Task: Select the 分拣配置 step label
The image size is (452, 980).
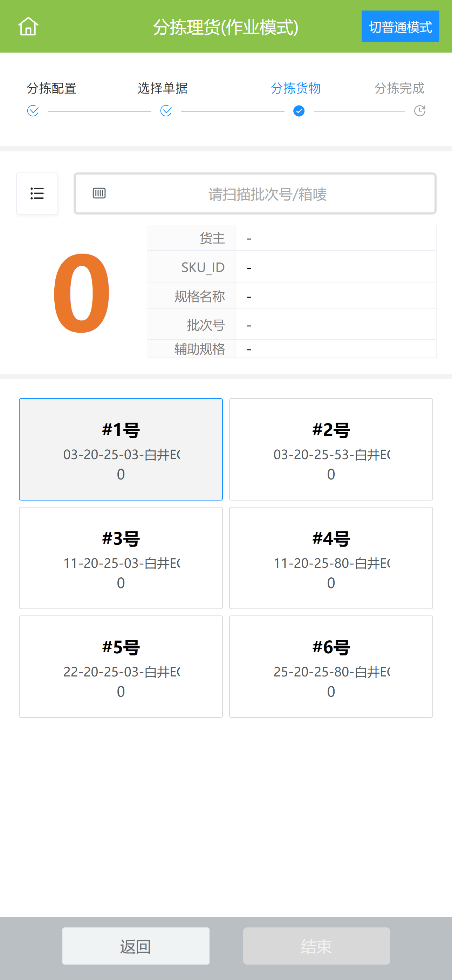Action: pyautogui.click(x=52, y=88)
